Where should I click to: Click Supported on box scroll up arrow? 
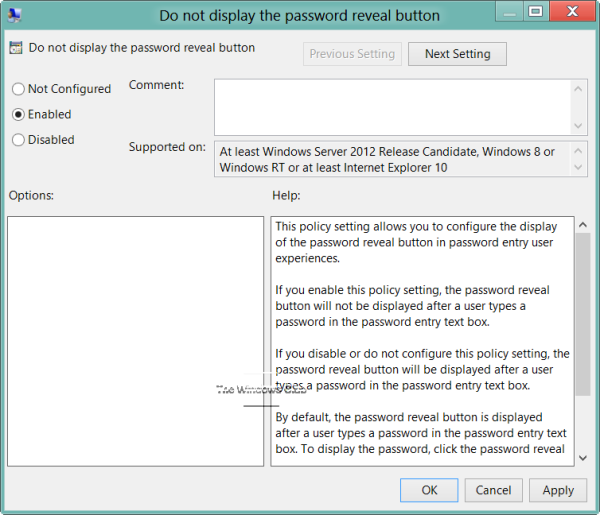click(579, 149)
